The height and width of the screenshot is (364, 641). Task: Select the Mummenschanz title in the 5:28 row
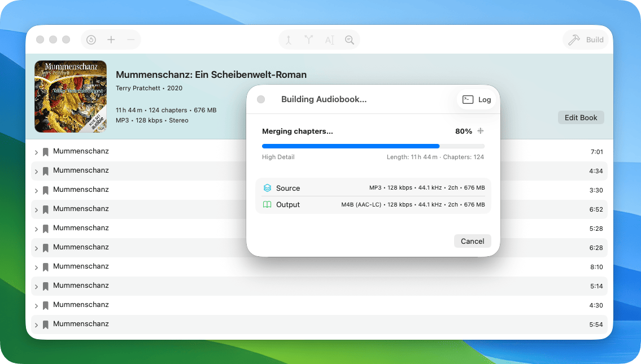pyautogui.click(x=81, y=228)
